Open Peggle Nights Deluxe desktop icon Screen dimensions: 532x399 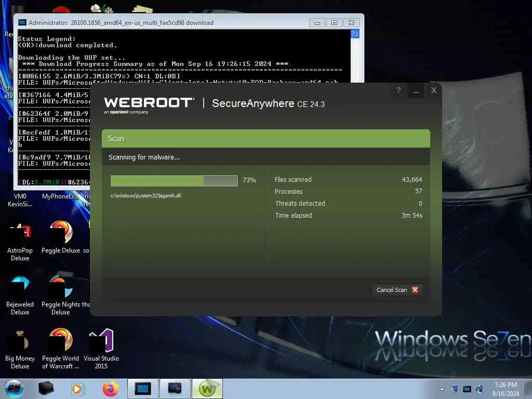click(61, 295)
